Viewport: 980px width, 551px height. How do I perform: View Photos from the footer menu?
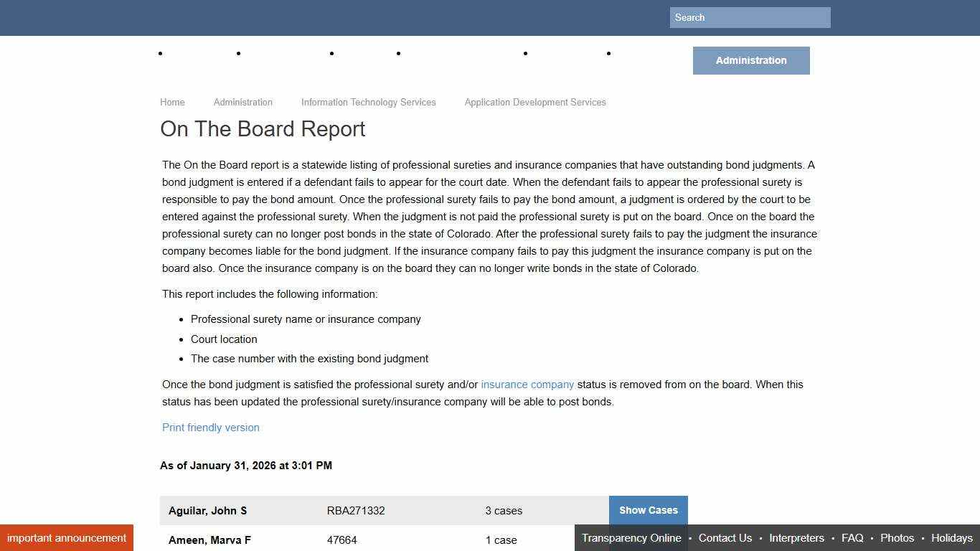[x=897, y=537]
